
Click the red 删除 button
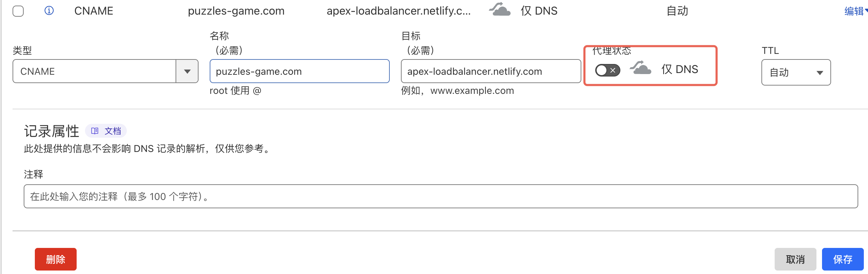[56, 259]
